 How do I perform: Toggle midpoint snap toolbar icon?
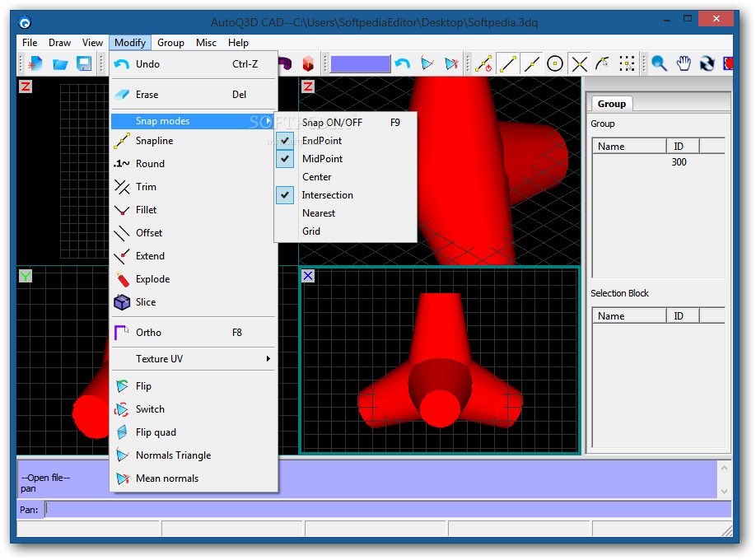[x=532, y=63]
